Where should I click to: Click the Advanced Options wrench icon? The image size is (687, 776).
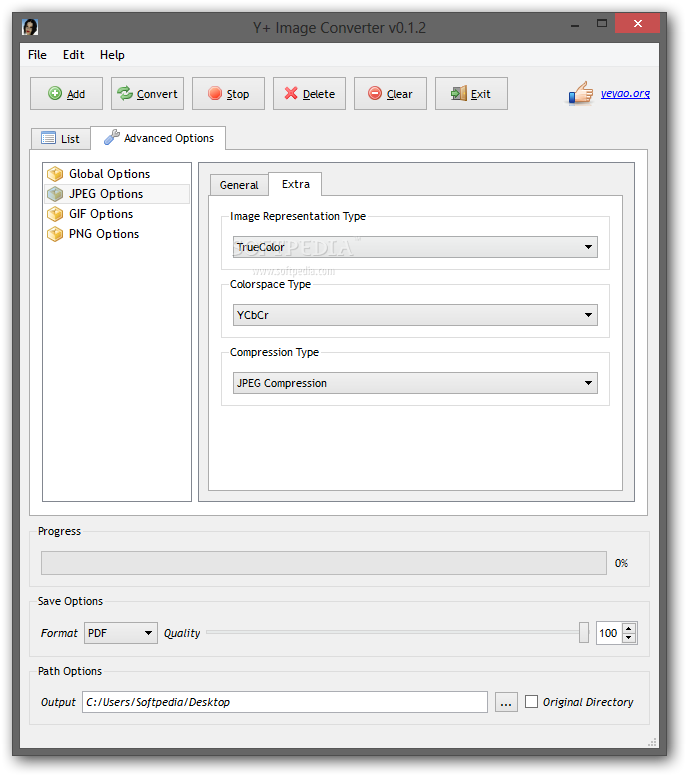[112, 137]
